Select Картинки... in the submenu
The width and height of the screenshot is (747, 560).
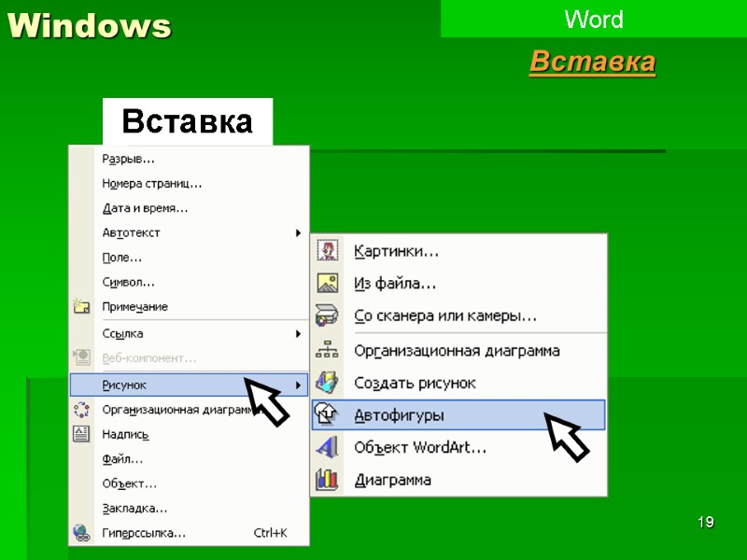tap(458, 251)
